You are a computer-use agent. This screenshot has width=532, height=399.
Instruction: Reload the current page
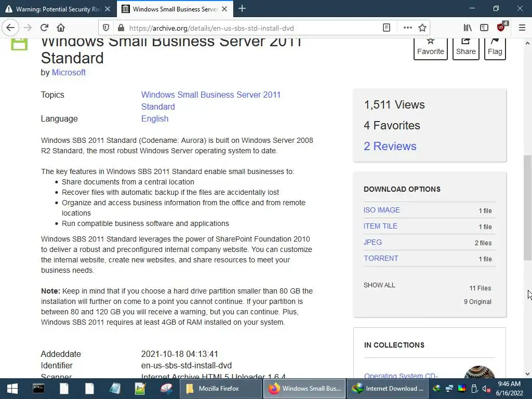[x=44, y=28]
